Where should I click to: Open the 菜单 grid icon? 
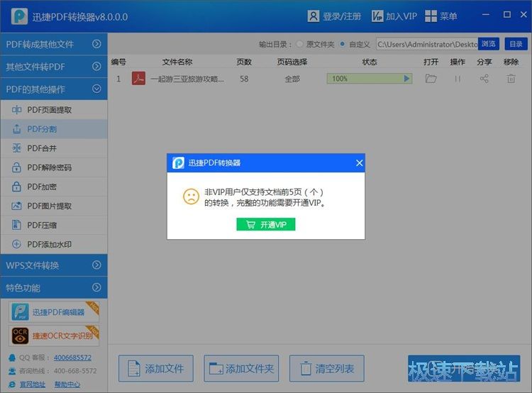pyautogui.click(x=431, y=16)
